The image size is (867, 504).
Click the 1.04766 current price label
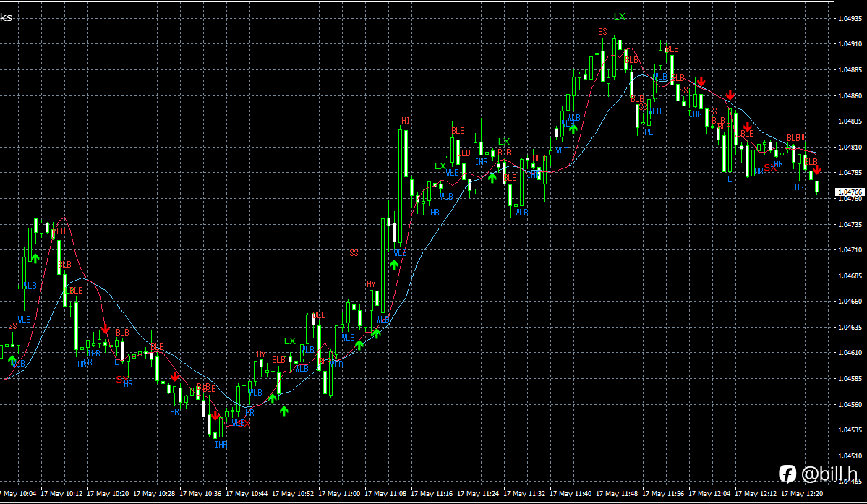850,192
